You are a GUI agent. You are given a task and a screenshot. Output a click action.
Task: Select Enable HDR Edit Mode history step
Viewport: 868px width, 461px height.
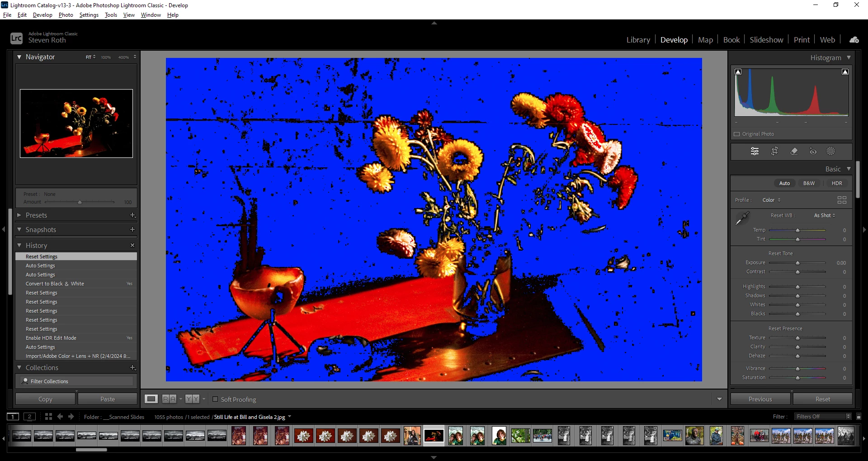[x=76, y=338]
